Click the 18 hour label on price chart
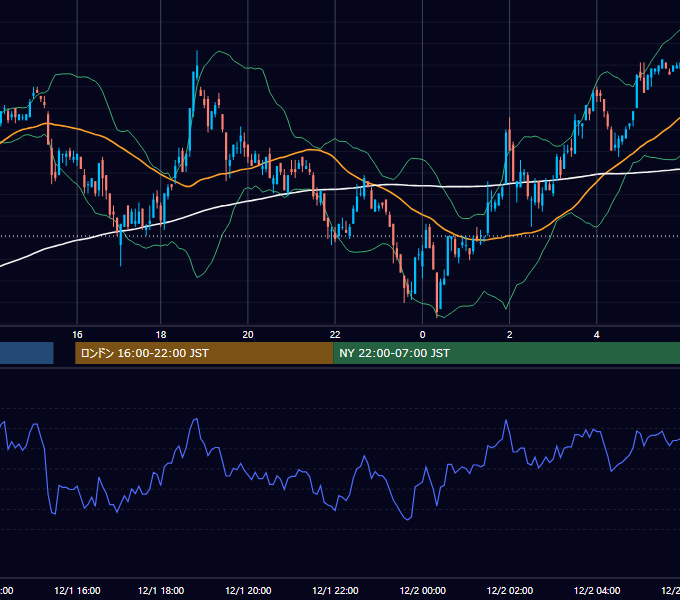 [161, 335]
